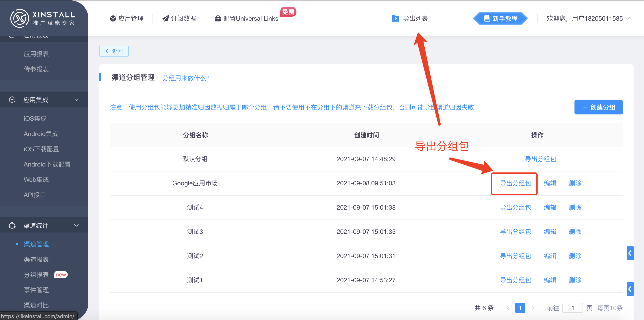Open 订阅数据 in top navigation
The image size is (644, 320).
tap(179, 18)
